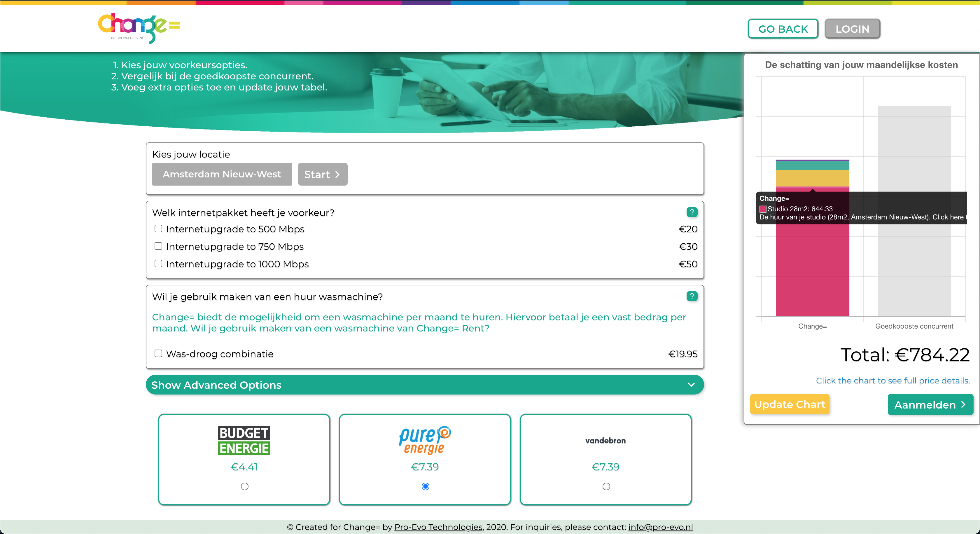980x534 pixels.
Task: Click the chevron arrow on the Aanmelden button
Action: (963, 405)
